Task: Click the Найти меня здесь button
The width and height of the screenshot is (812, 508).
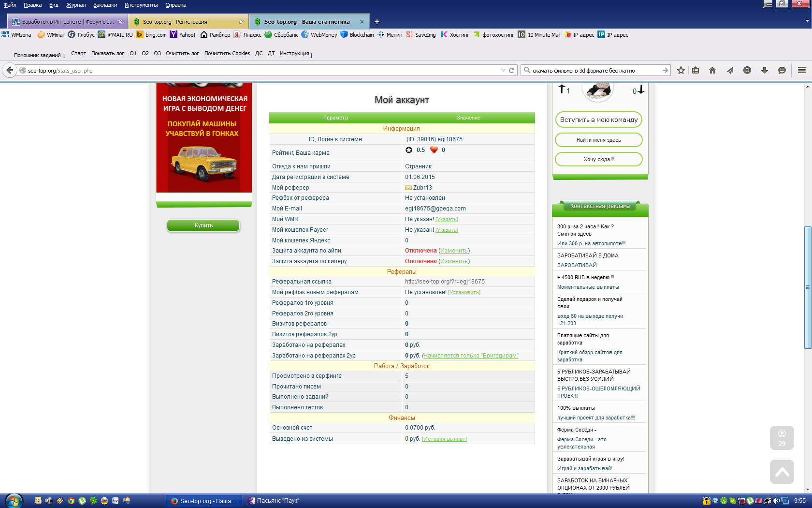Action: tap(599, 140)
